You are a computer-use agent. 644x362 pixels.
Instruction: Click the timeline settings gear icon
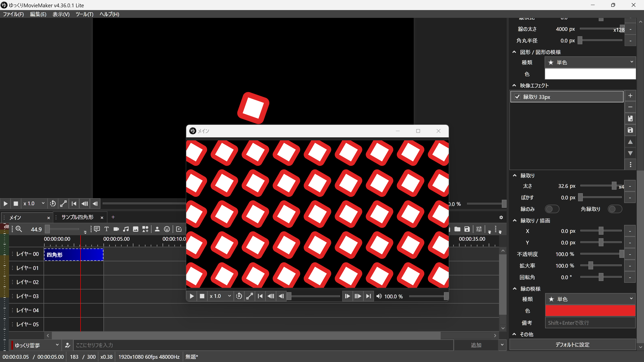point(501,217)
